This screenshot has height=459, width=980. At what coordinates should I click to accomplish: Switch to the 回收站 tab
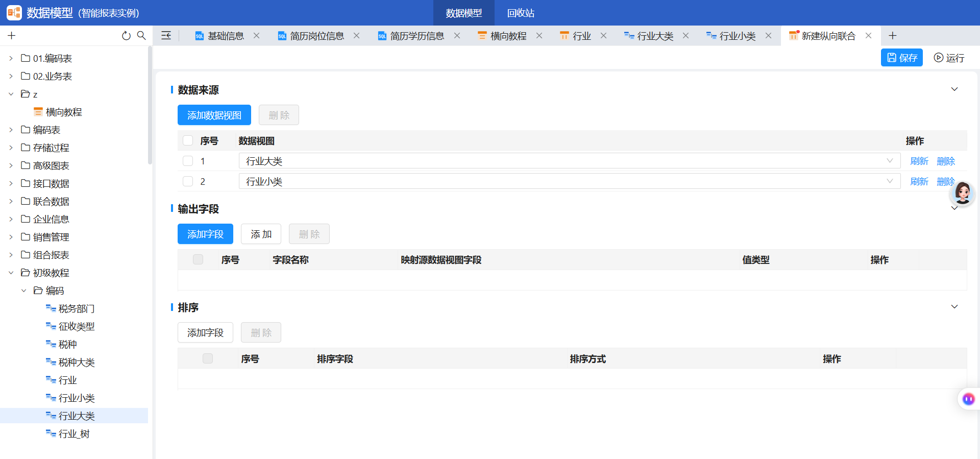point(521,13)
